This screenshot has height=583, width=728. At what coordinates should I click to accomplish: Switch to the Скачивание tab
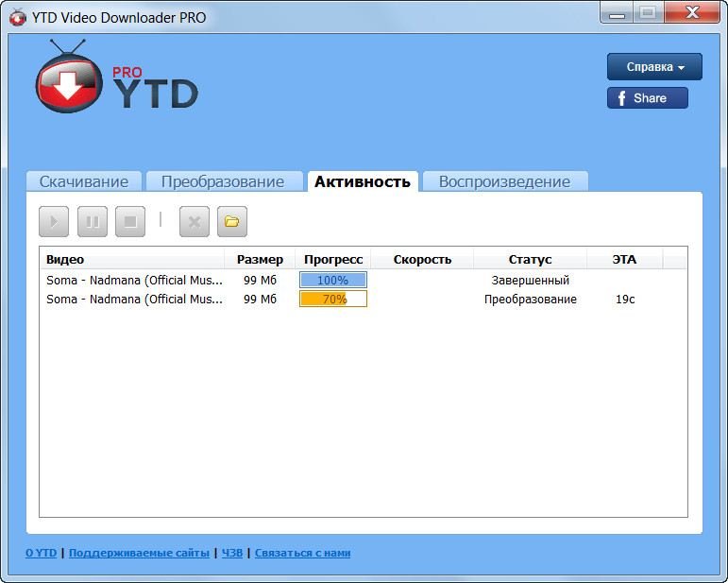pyautogui.click(x=84, y=181)
